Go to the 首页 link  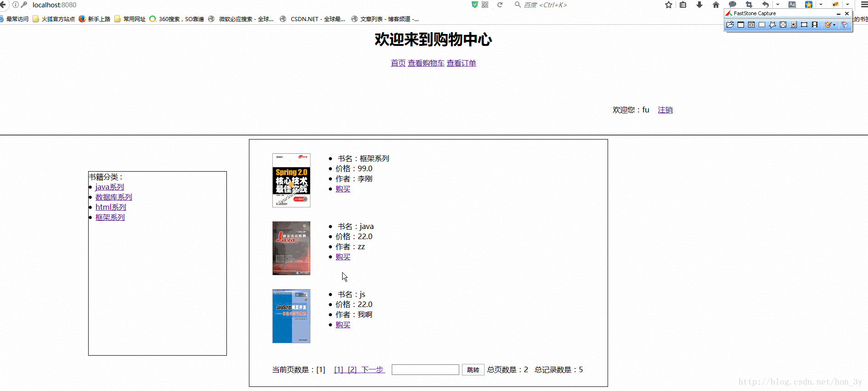pos(398,63)
